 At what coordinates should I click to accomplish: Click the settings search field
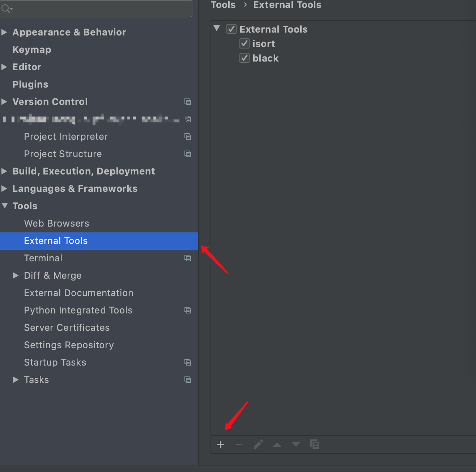(x=96, y=8)
